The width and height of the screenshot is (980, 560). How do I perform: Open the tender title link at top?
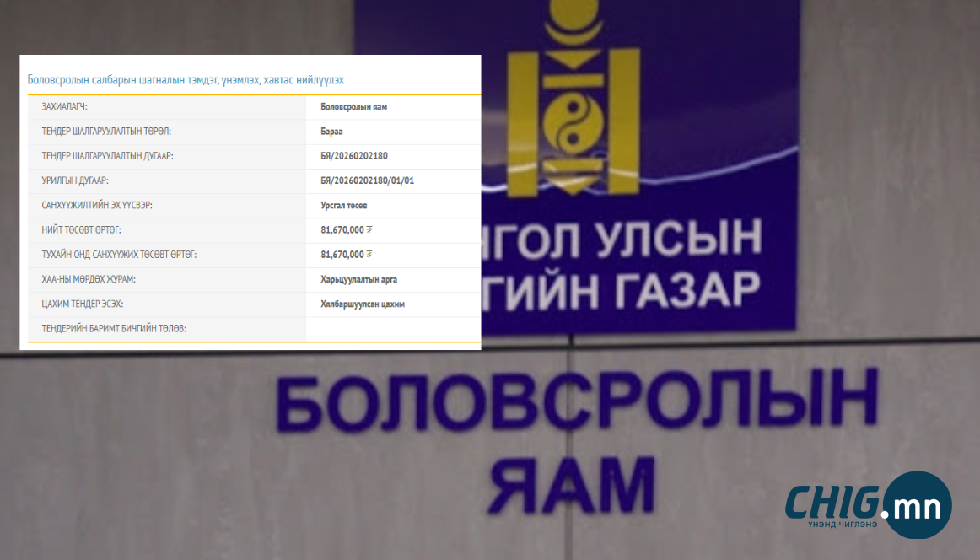186,80
